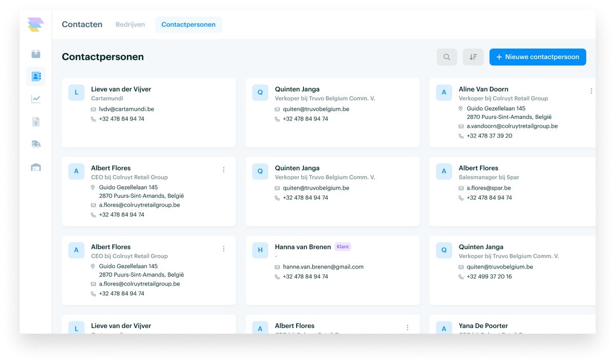Click the stacked-layers app logo
616x364 pixels.
coord(36,25)
